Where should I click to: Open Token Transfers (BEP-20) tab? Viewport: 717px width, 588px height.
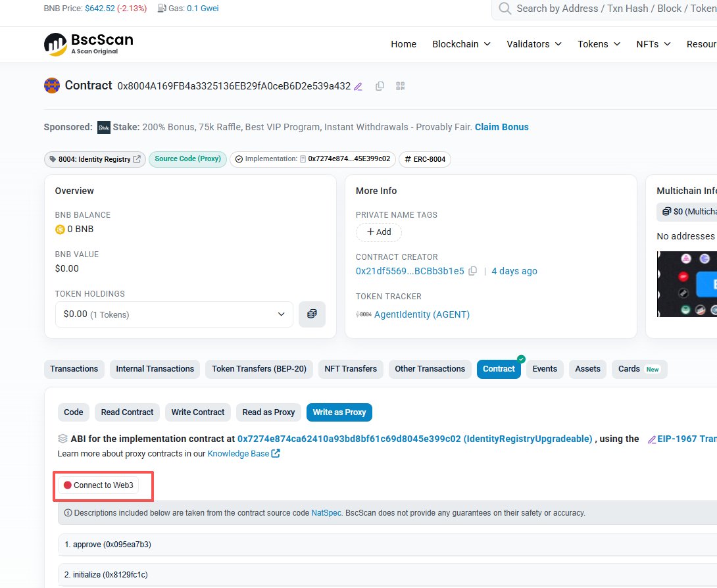[x=259, y=370]
